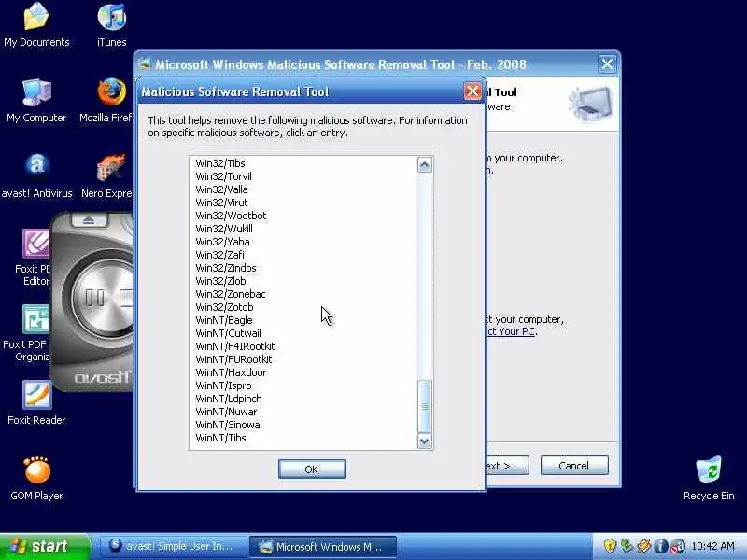Open the Windows Start menu
The width and height of the screenshot is (747, 560).
pos(45,546)
